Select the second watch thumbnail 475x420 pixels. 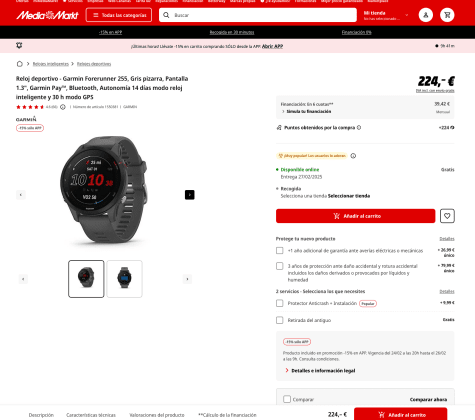(x=124, y=279)
